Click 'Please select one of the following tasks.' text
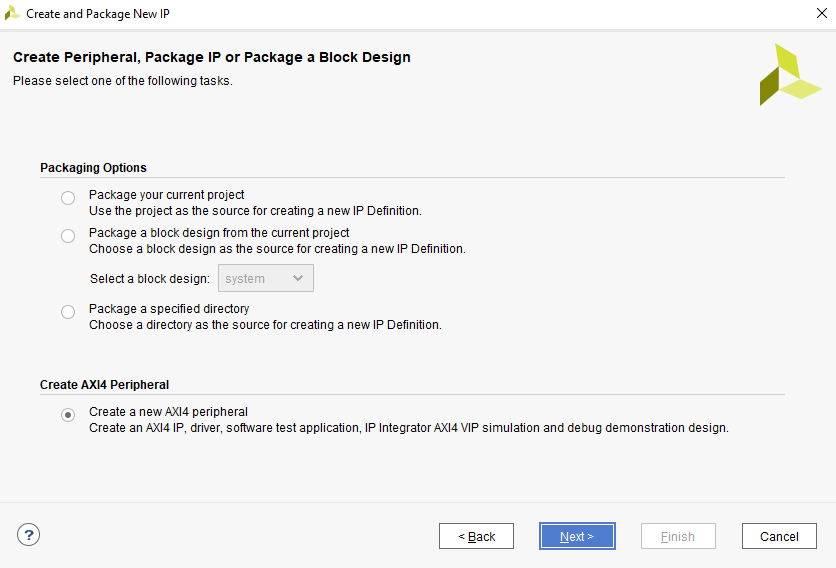836x568 pixels. [x=123, y=81]
